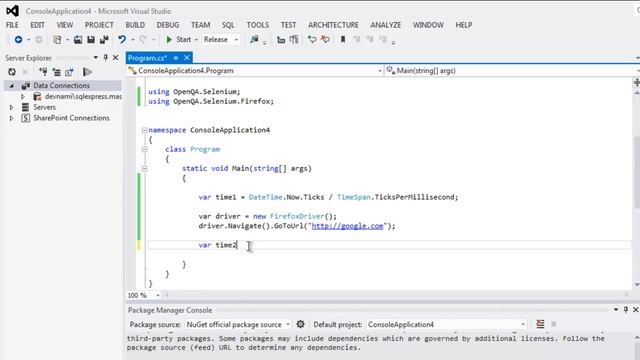
Task: Open the EDIT menu
Action: [38, 25]
